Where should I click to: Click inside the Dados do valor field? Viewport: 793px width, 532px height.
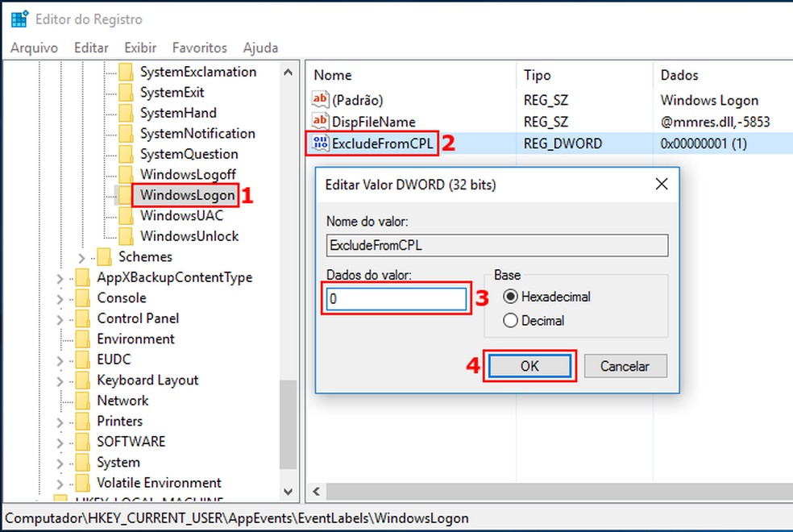pyautogui.click(x=396, y=299)
